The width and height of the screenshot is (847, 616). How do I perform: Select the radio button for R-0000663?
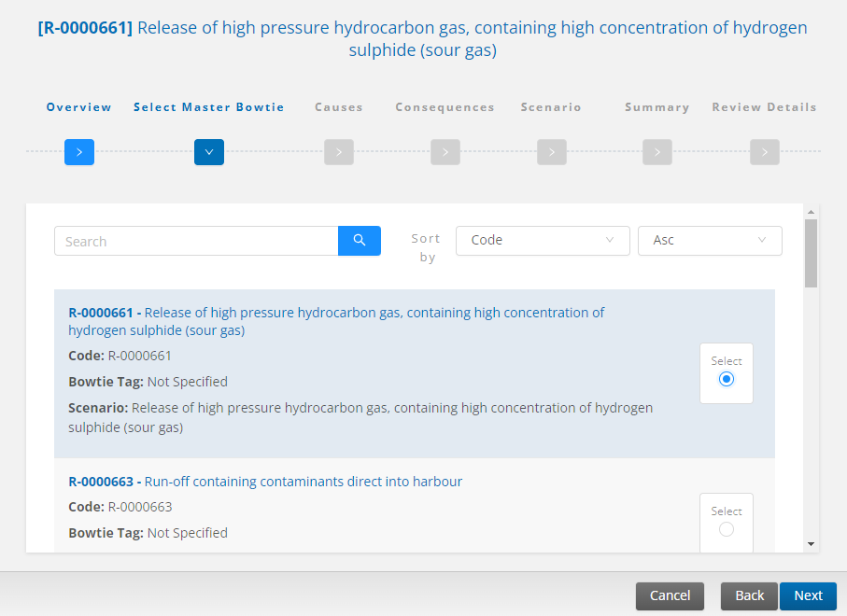coord(727,529)
